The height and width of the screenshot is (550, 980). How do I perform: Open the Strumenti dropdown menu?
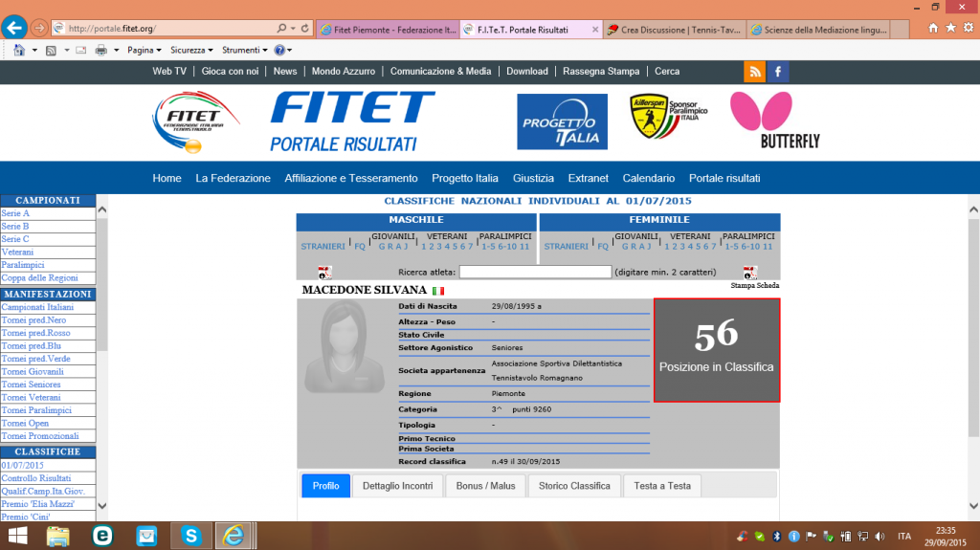pyautogui.click(x=244, y=50)
